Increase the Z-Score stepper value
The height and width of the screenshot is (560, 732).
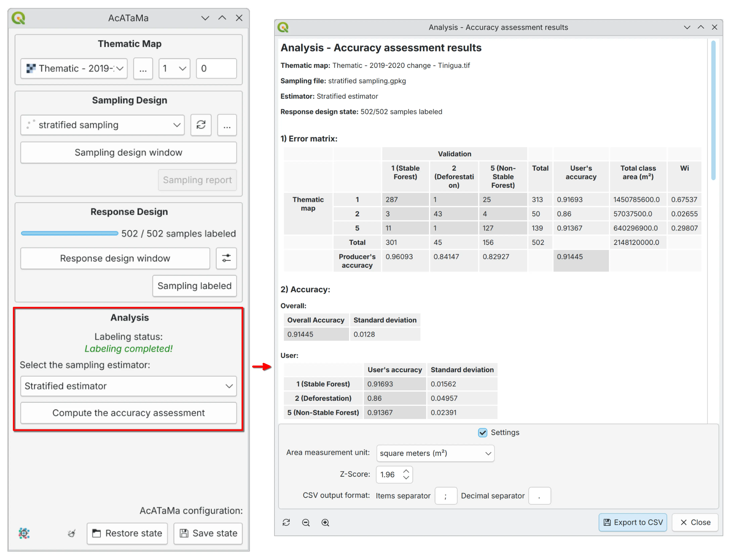(406, 471)
